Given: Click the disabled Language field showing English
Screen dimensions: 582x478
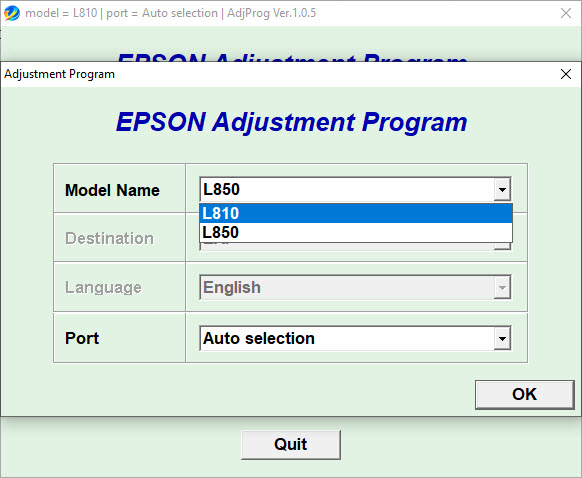Looking at the screenshot, I should (355, 287).
